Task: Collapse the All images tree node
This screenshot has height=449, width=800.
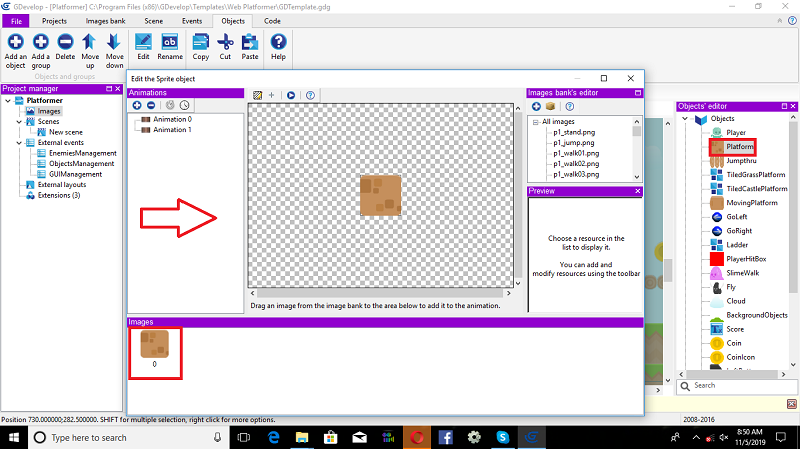Action: click(535, 122)
